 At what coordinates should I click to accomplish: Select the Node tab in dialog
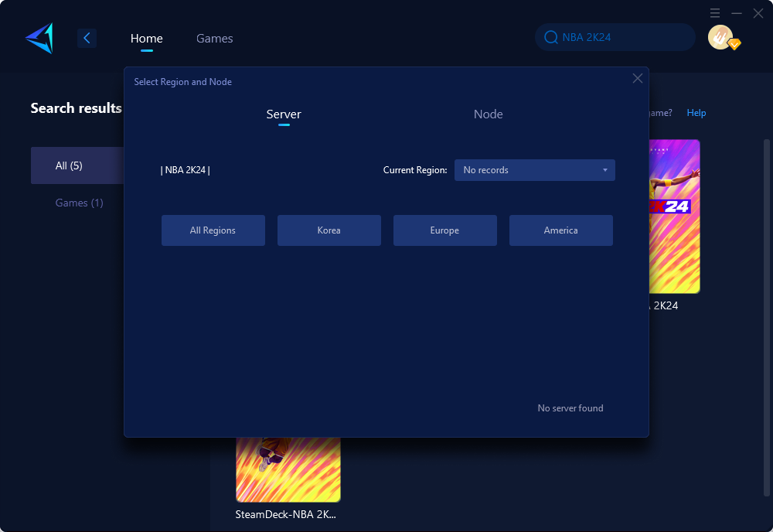[488, 114]
